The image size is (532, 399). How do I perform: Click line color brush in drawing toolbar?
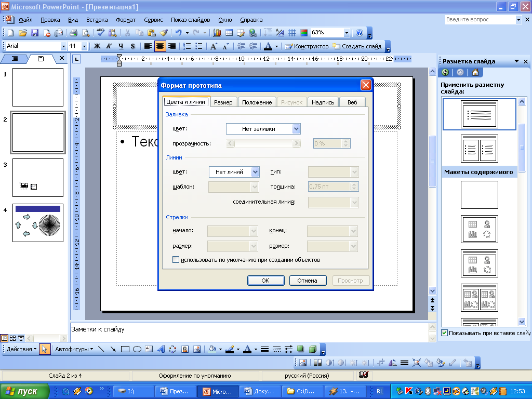(x=230, y=349)
